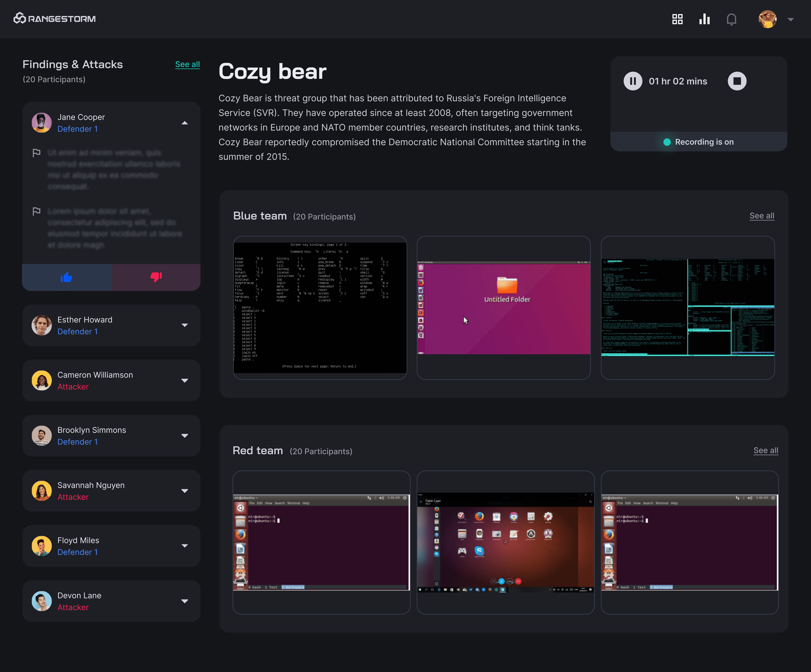
Task: Collapse Jane Cooper's findings card
Action: [185, 123]
